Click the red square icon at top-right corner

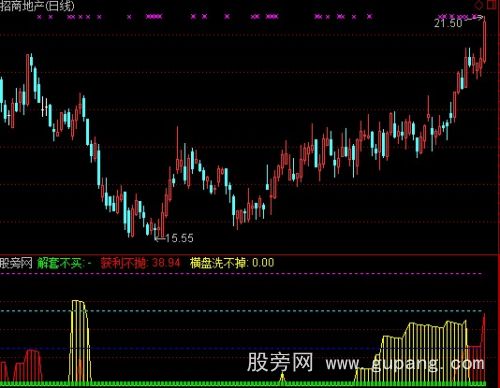pyautogui.click(x=492, y=4)
